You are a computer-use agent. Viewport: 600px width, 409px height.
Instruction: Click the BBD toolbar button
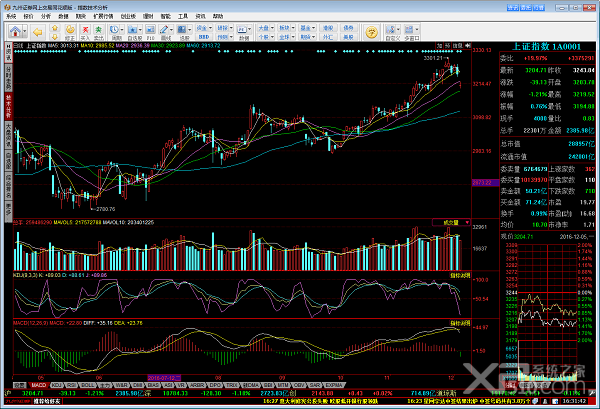[x=204, y=37]
